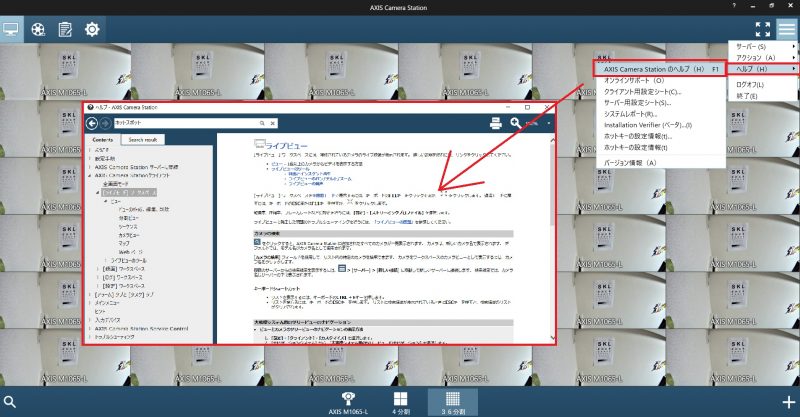
Task: Open the Recordings film reel icon
Action: 38,29
